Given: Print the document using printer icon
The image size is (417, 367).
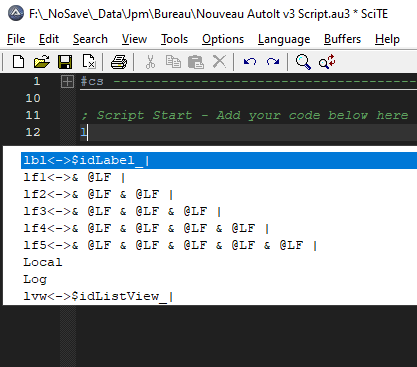Looking at the screenshot, I should [119, 62].
